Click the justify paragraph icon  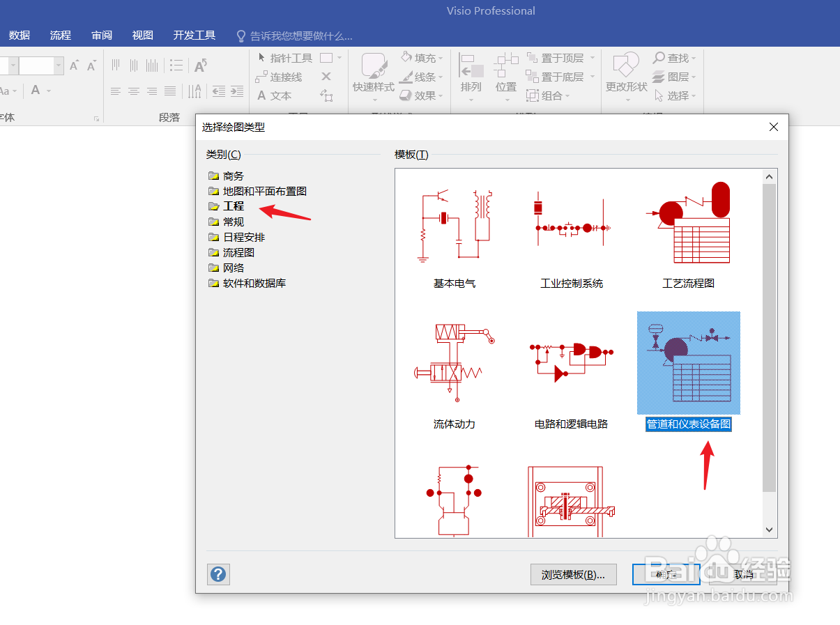[170, 91]
